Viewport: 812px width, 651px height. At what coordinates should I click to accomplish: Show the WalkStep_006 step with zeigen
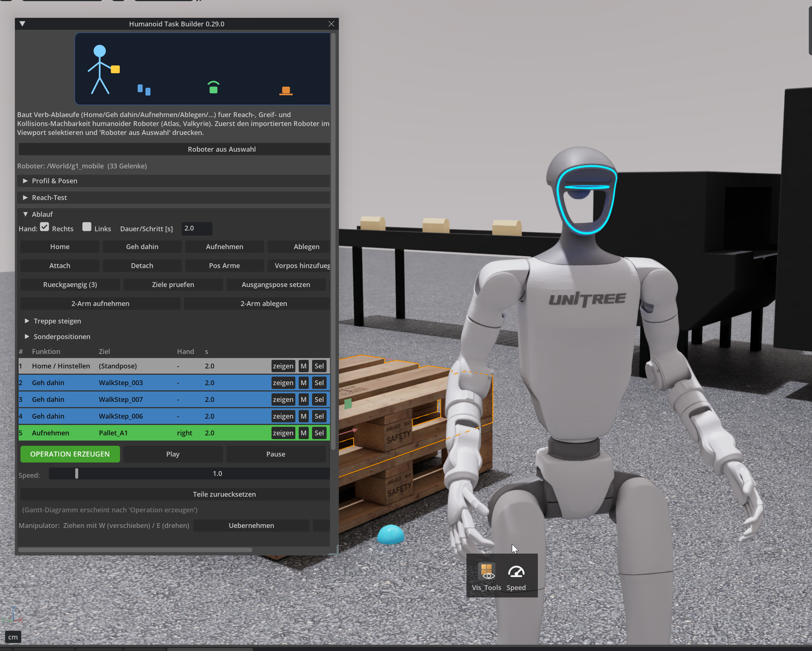coord(283,416)
